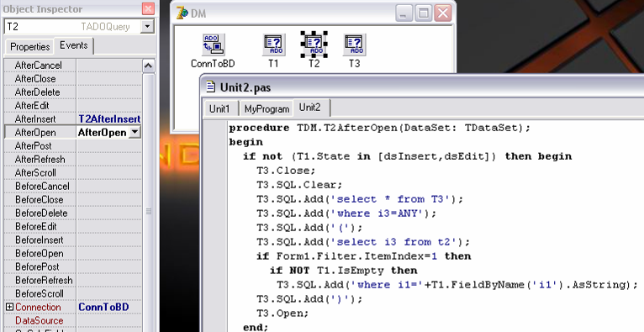Open the component selector dropdown showing T2
This screenshot has height=332, width=644.
tap(147, 27)
